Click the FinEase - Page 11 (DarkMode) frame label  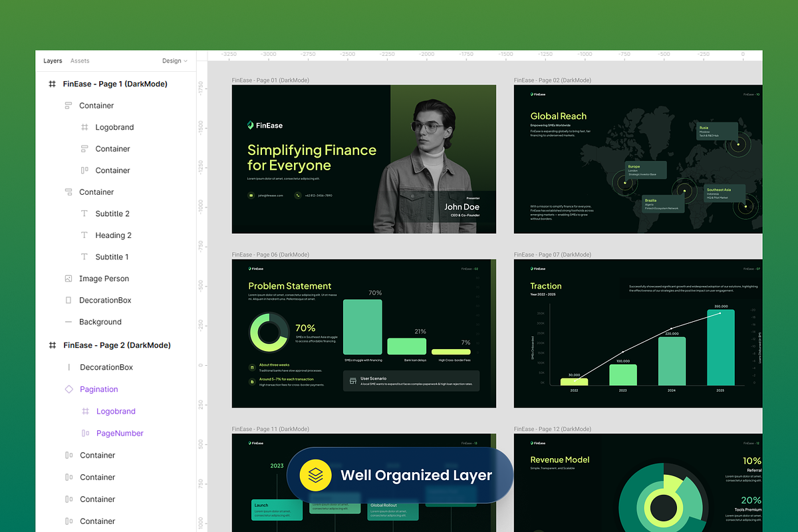pos(271,430)
